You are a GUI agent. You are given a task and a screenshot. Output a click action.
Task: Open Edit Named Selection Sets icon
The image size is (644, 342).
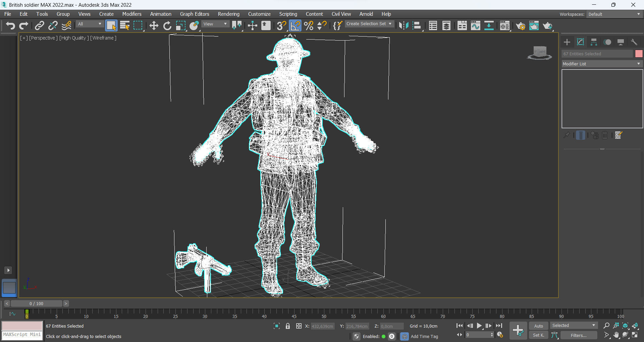pyautogui.click(x=337, y=26)
